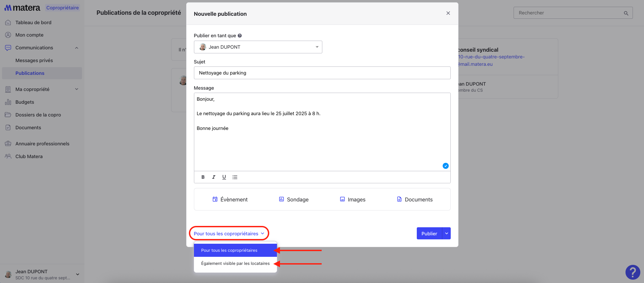Click the Sujet text field
Screen dimensions: 644x283
click(322, 73)
